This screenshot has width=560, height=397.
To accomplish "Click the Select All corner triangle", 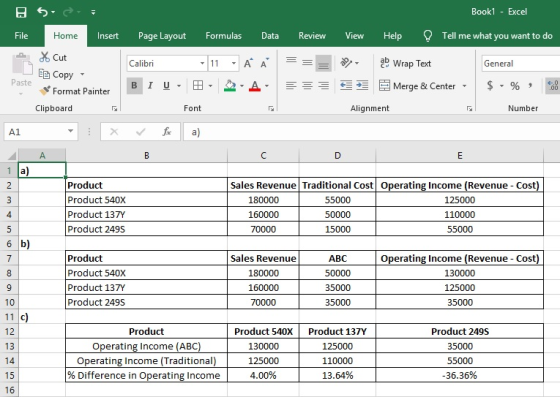I will pos(11,156).
